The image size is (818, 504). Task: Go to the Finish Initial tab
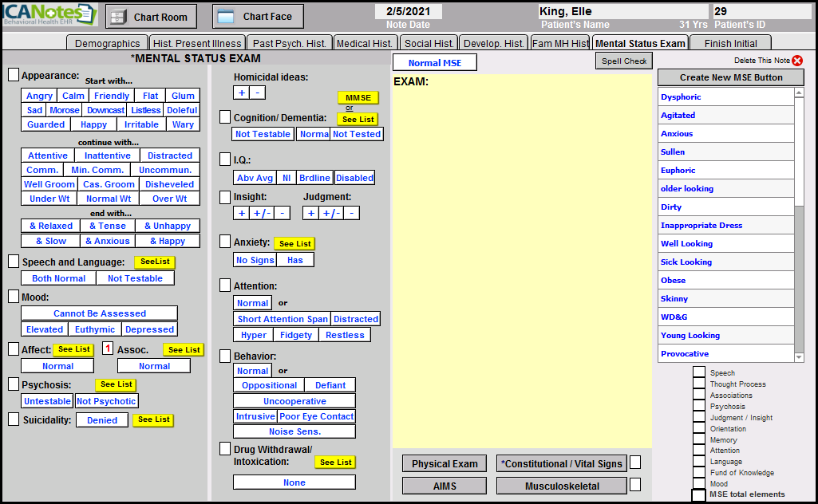point(730,43)
